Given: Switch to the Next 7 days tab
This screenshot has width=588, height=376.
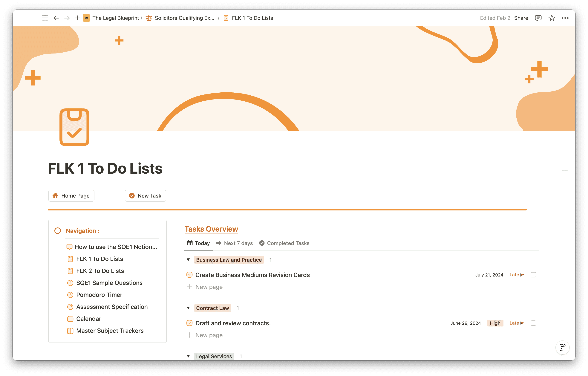Looking at the screenshot, I should [x=234, y=243].
